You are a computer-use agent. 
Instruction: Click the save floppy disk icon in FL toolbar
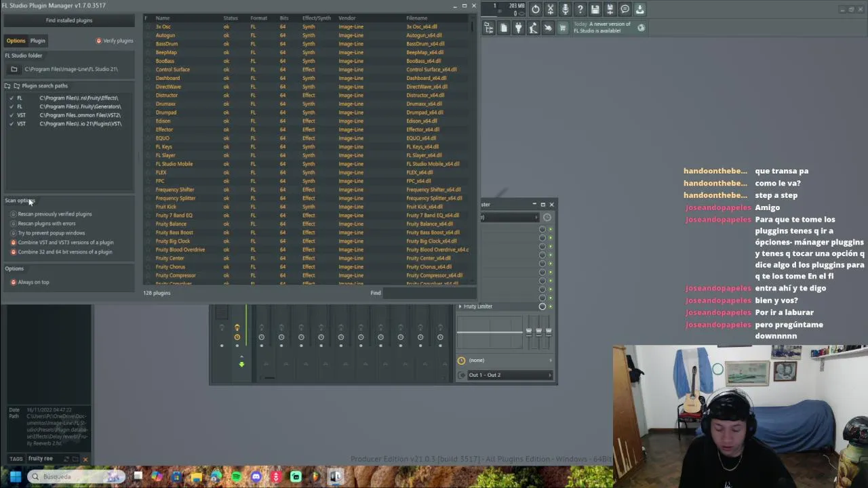595,9
